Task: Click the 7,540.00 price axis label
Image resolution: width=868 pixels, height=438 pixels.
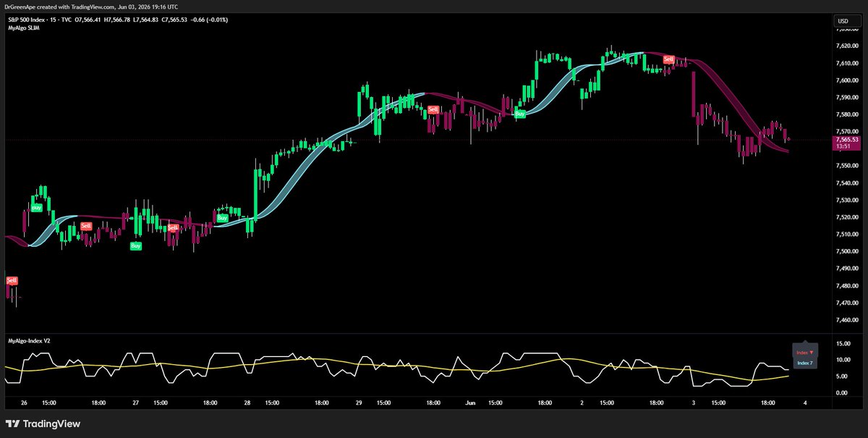Action: (846, 183)
